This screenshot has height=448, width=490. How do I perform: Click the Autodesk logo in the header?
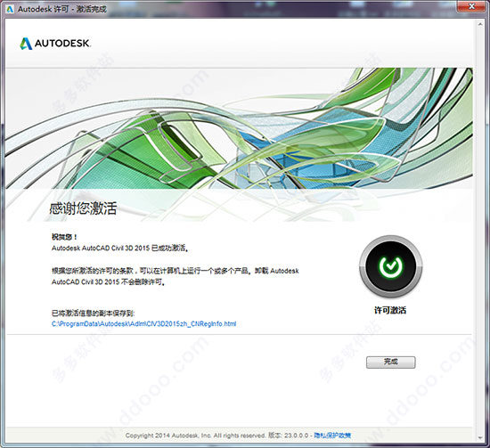pyautogui.click(x=55, y=44)
